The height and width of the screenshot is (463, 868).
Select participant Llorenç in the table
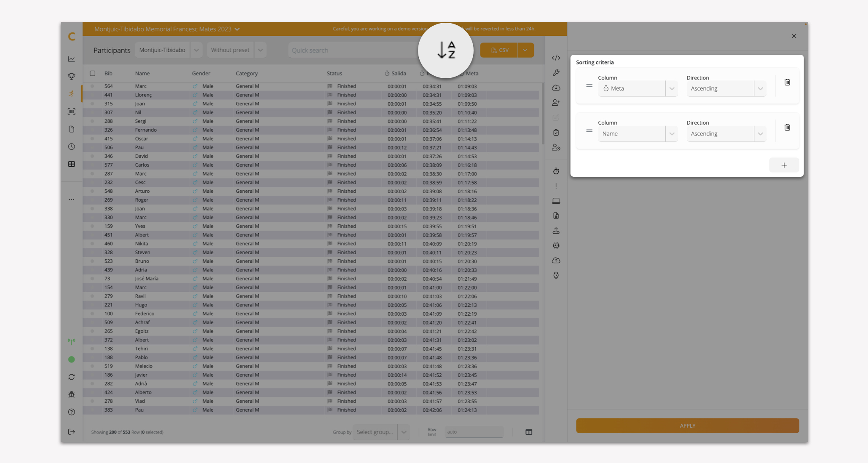[143, 95]
